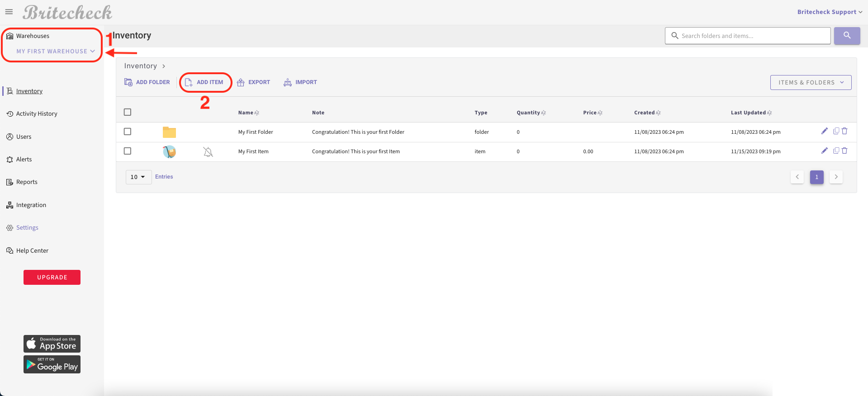This screenshot has width=868, height=396.
Task: Click the IMPORT button label
Action: [x=306, y=82]
